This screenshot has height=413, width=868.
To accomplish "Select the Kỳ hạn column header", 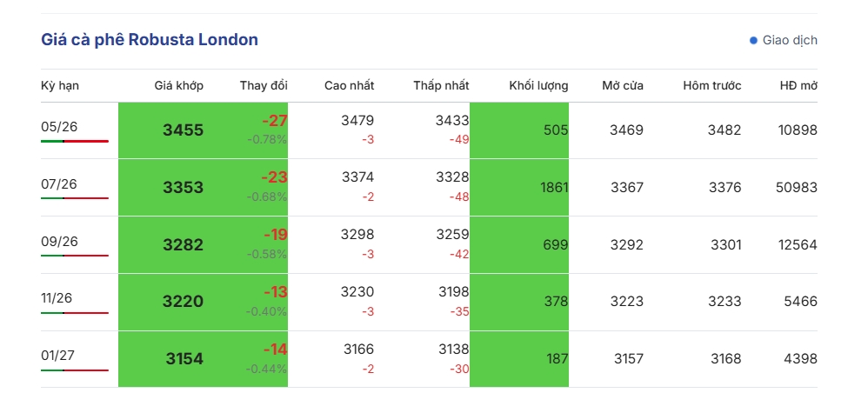I will pyautogui.click(x=60, y=85).
